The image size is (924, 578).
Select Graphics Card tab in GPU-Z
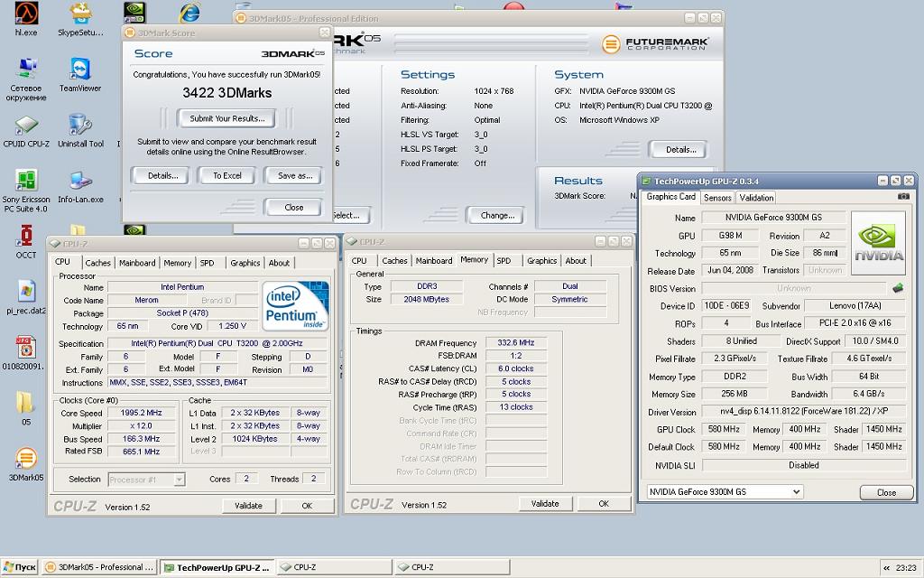point(670,196)
